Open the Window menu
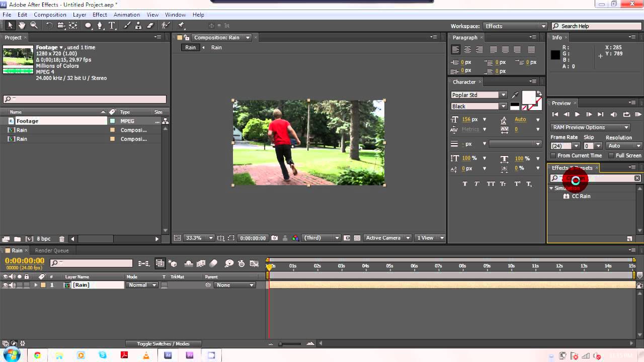This screenshot has height=362, width=644. click(175, 15)
